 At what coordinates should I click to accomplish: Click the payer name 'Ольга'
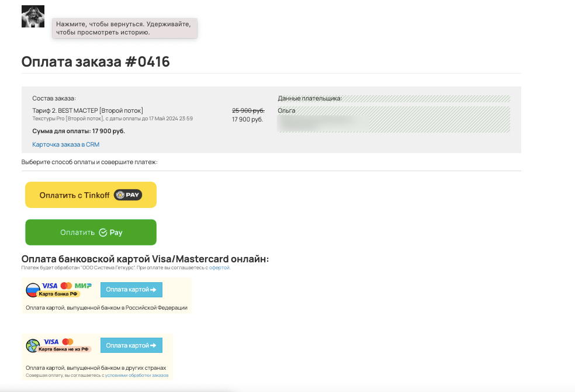pyautogui.click(x=286, y=110)
